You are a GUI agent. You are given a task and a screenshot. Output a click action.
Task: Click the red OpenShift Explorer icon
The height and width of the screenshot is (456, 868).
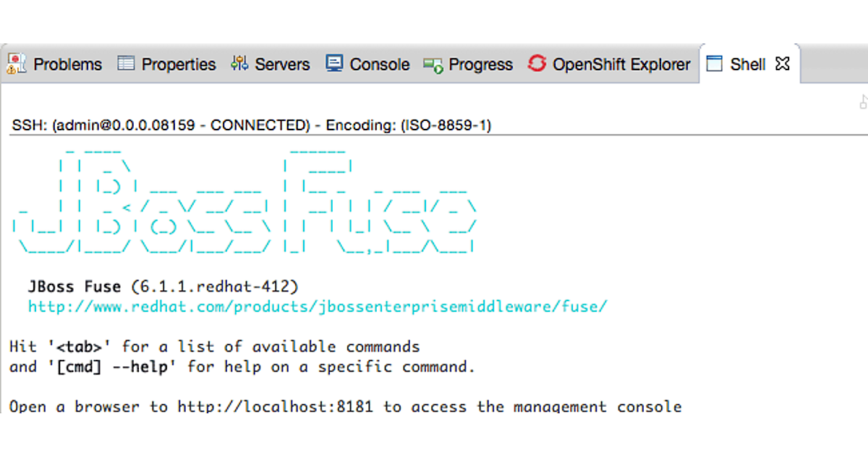point(537,64)
